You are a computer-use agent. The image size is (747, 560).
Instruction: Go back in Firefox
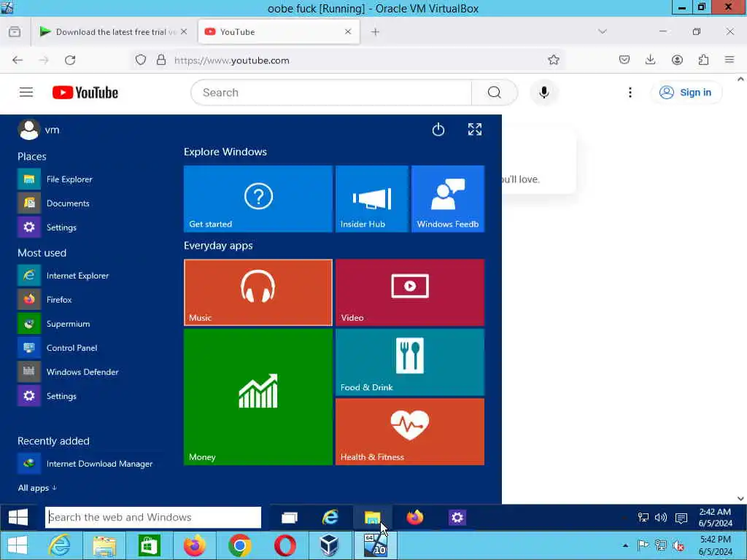click(x=18, y=60)
